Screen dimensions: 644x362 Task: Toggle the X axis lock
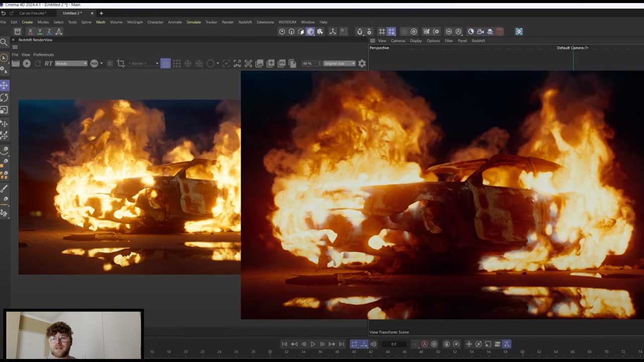[x=30, y=32]
